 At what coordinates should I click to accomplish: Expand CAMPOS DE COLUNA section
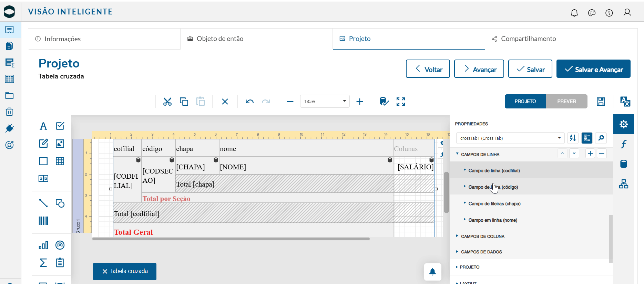tap(457, 236)
